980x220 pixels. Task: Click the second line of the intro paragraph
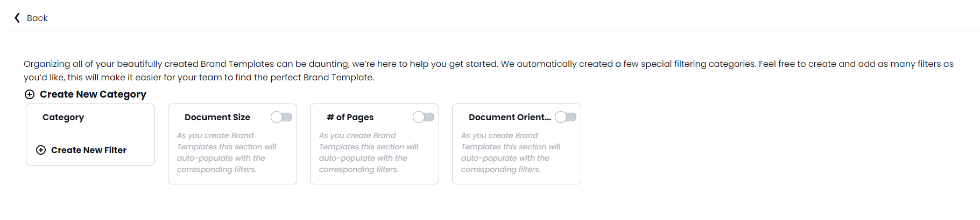coord(199,77)
